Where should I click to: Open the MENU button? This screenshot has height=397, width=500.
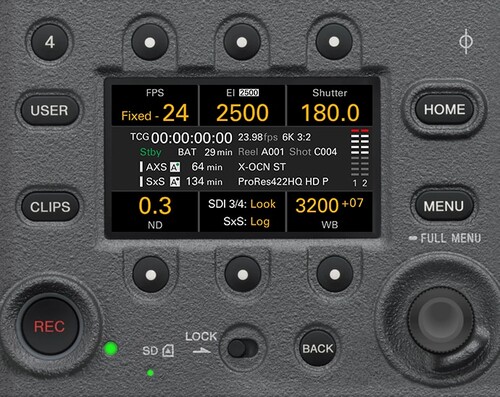point(444,206)
